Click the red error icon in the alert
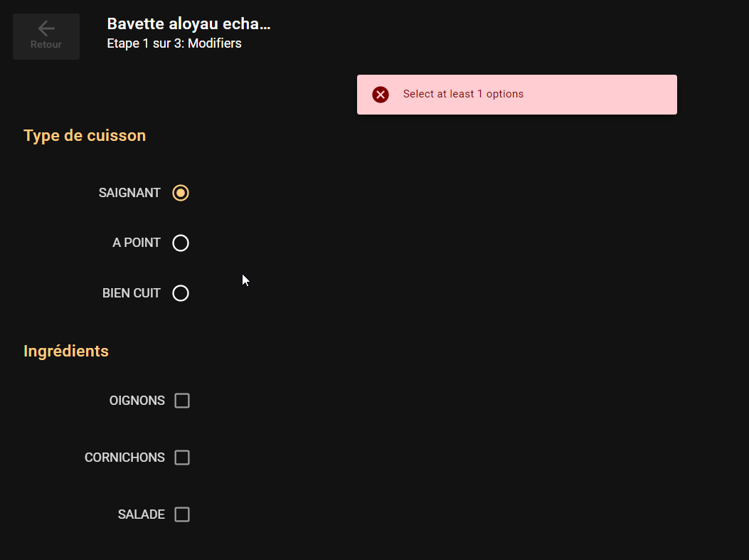This screenshot has height=560, width=749. coord(381,95)
